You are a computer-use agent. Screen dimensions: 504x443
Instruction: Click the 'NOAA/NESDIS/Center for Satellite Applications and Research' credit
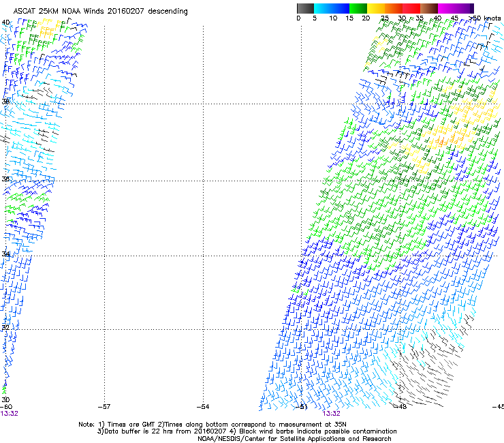[x=294, y=439]
